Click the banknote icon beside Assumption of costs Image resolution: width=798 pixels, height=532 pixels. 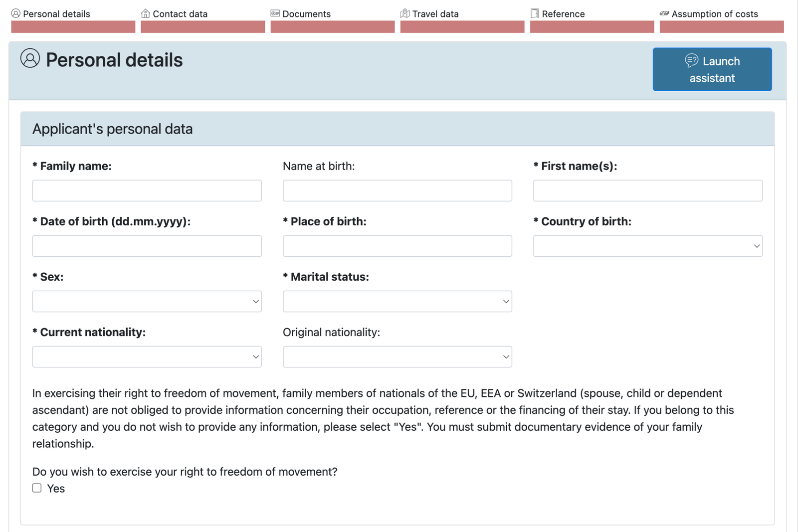tap(664, 13)
